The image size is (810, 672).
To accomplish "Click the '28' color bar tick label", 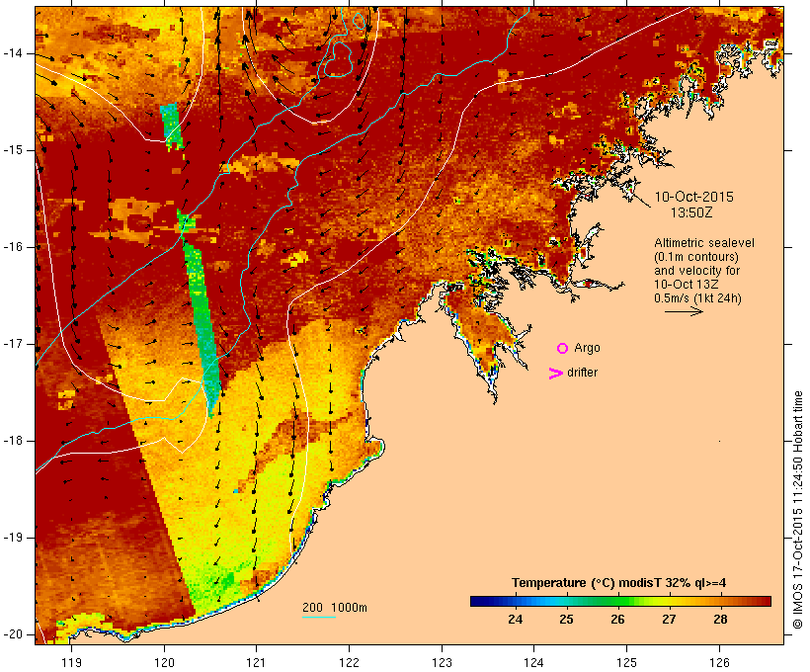I will 720,620.
